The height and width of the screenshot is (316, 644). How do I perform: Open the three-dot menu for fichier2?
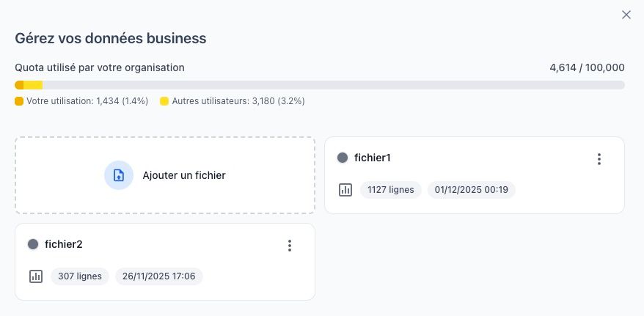coord(290,246)
